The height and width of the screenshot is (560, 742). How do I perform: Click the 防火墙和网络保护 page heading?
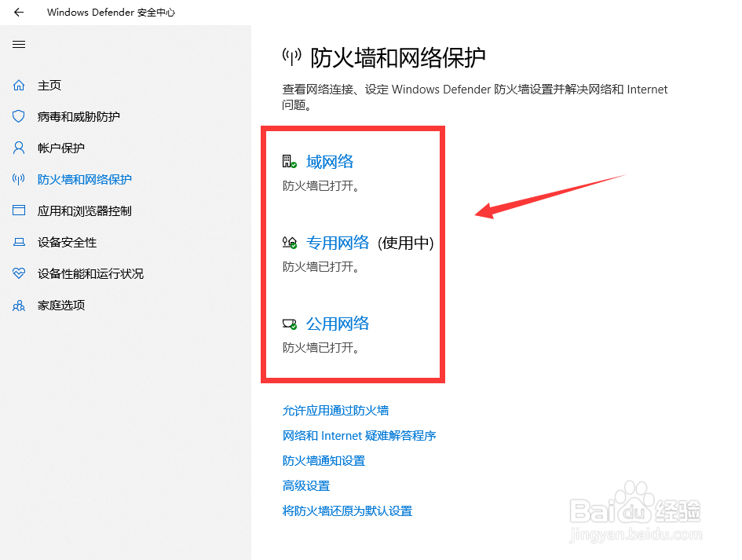click(x=398, y=58)
